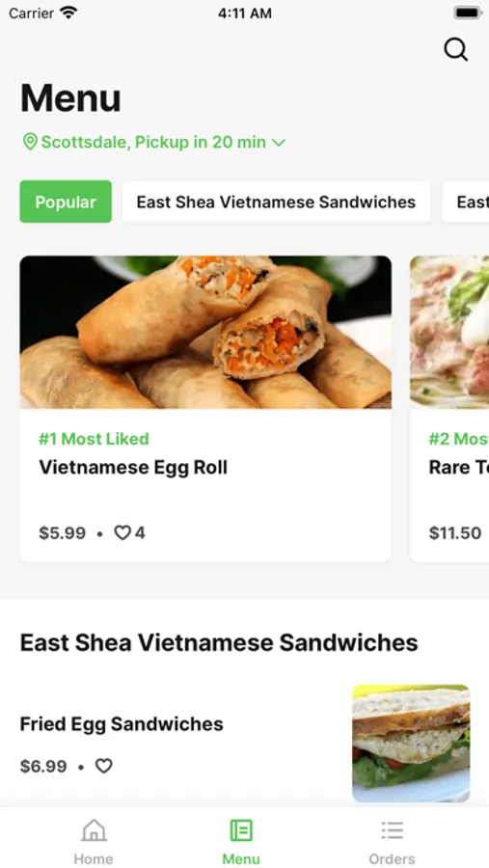Select the Popular category chip
This screenshot has height=868, width=489.
point(66,202)
